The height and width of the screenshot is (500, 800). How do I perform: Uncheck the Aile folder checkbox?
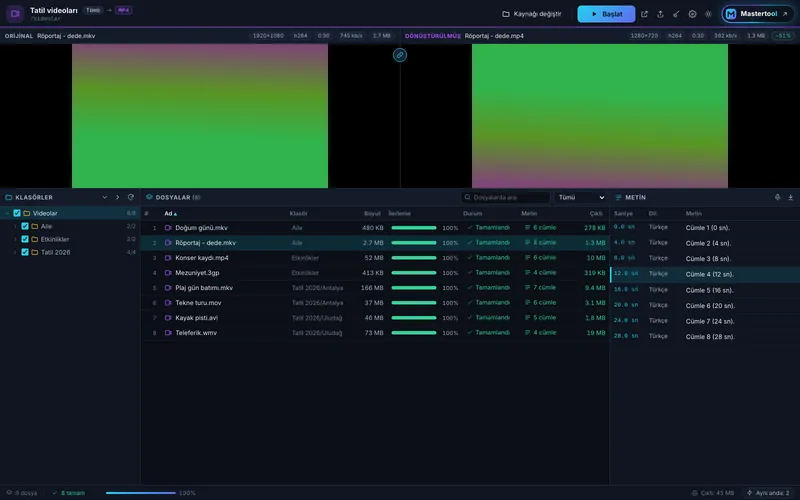[25, 226]
